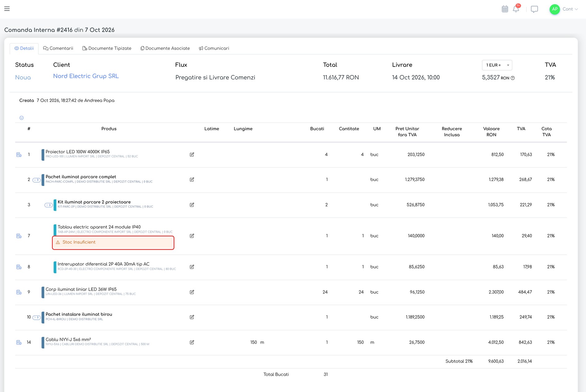Open the hamburger navigation menu
This screenshot has height=392, width=586.
coord(7,9)
